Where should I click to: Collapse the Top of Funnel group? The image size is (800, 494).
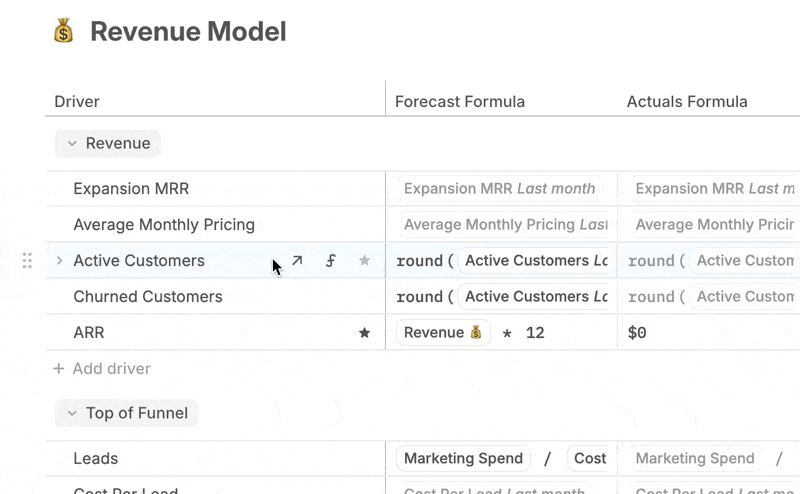pyautogui.click(x=72, y=413)
